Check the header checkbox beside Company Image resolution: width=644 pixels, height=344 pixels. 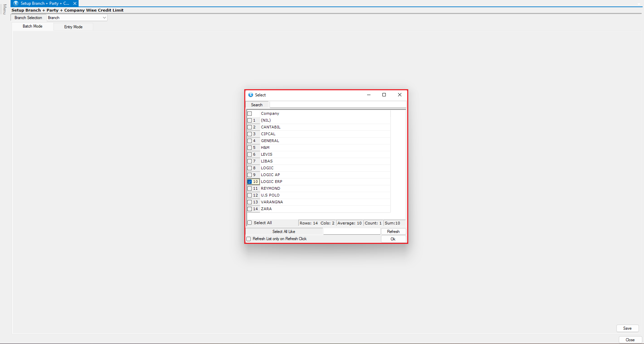tap(250, 114)
